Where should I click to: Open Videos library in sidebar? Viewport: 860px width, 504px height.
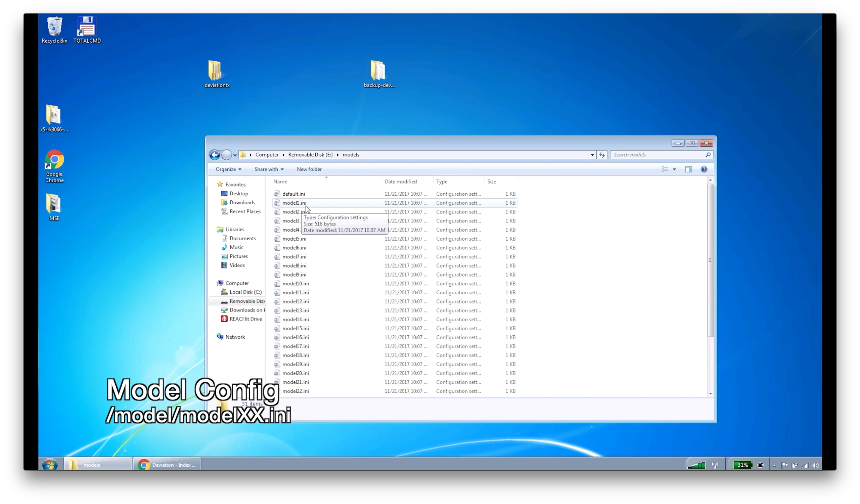click(x=237, y=266)
